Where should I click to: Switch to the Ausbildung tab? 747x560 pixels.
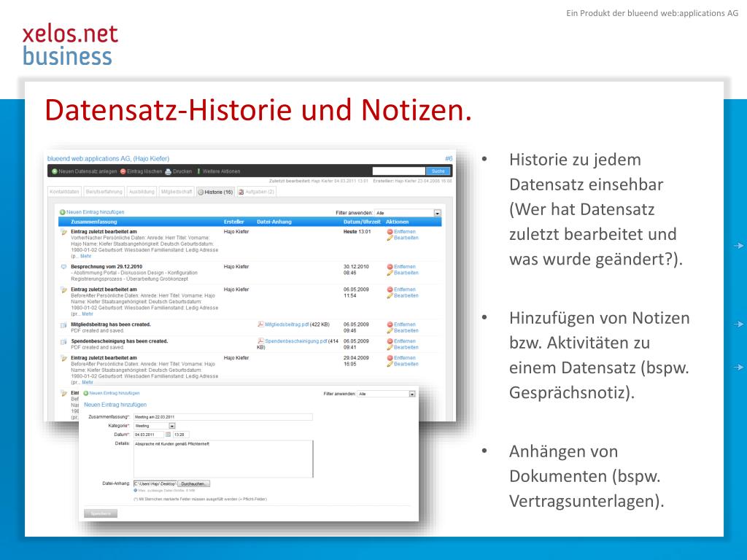(142, 192)
